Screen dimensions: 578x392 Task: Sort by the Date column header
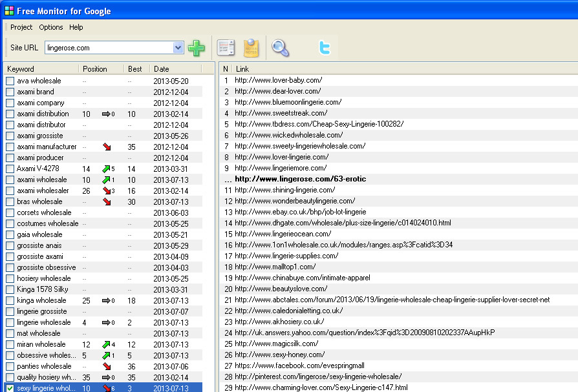(x=175, y=69)
